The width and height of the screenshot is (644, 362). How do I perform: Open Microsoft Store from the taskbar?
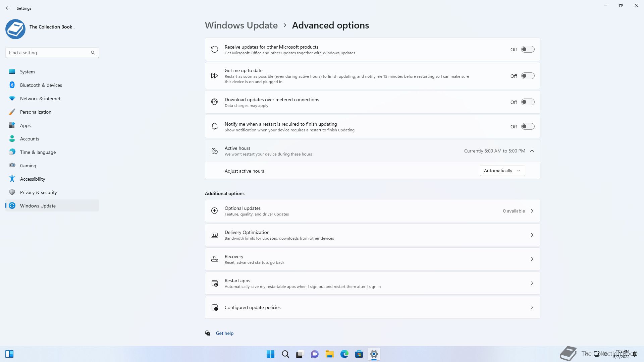coord(359,354)
